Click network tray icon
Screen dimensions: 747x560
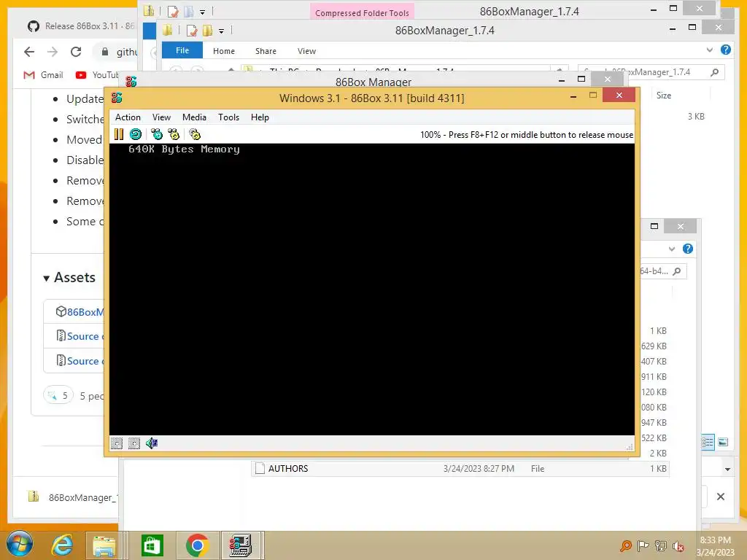[661, 545]
